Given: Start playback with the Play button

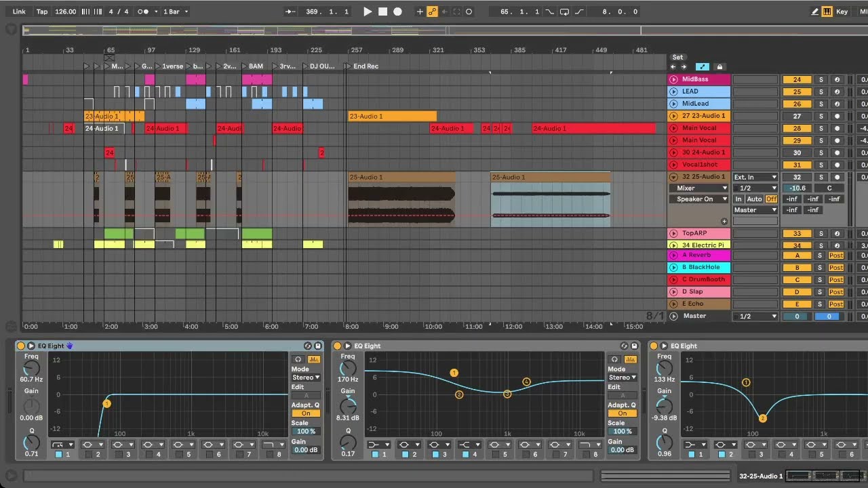Looking at the screenshot, I should [368, 12].
